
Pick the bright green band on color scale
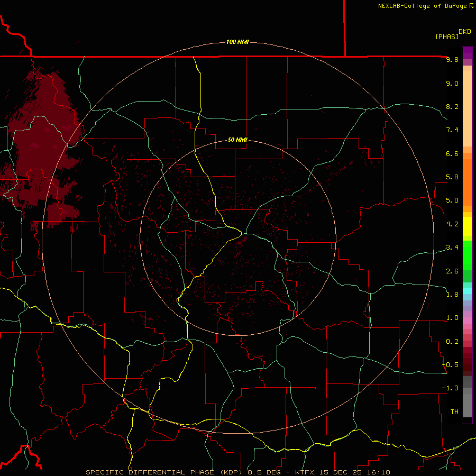pos(467,255)
